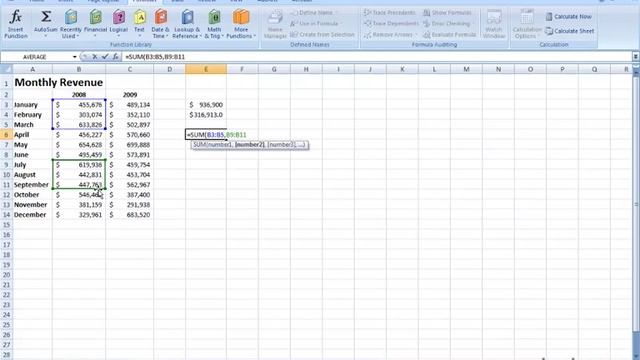Click Trace Dependents

pos(391,24)
